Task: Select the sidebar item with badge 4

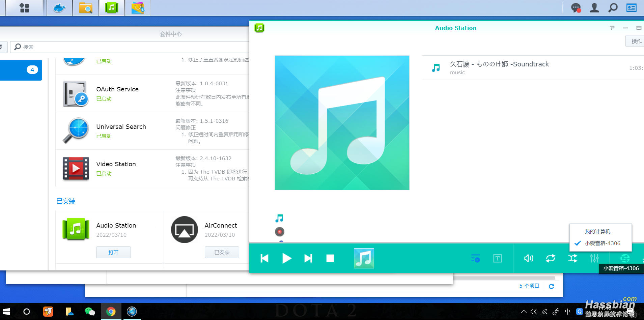Action: point(21,70)
